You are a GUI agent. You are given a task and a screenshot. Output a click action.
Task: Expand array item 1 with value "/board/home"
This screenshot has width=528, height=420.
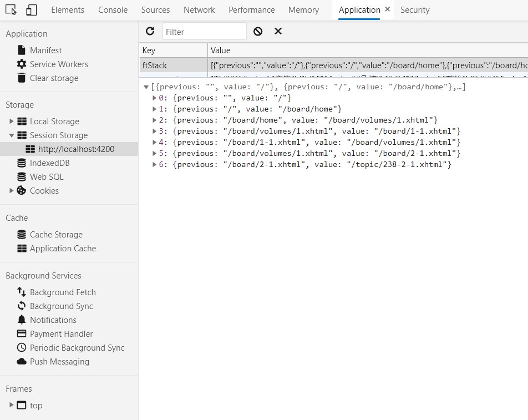pyautogui.click(x=154, y=109)
